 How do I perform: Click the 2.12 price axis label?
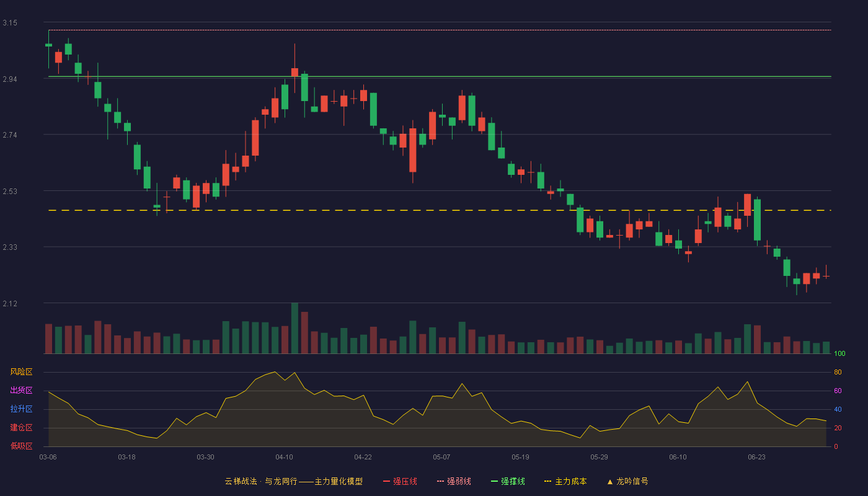pos(10,304)
